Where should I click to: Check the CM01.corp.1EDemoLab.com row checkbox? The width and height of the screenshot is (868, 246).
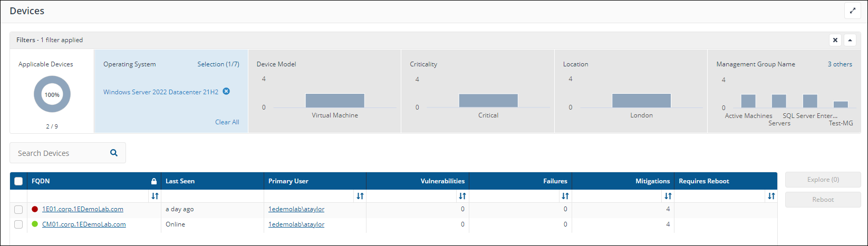pos(18,224)
